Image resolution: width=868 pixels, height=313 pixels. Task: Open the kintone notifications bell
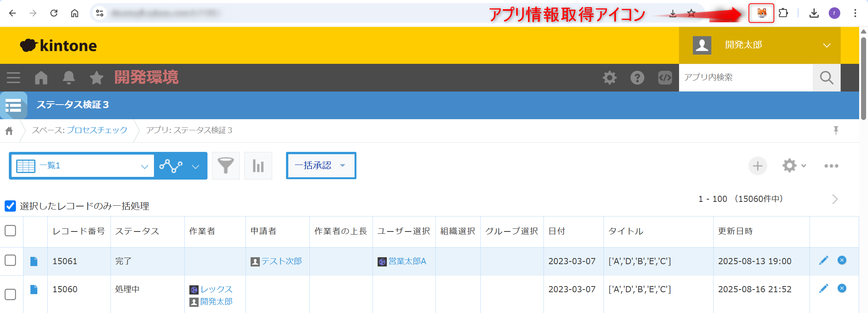click(69, 78)
